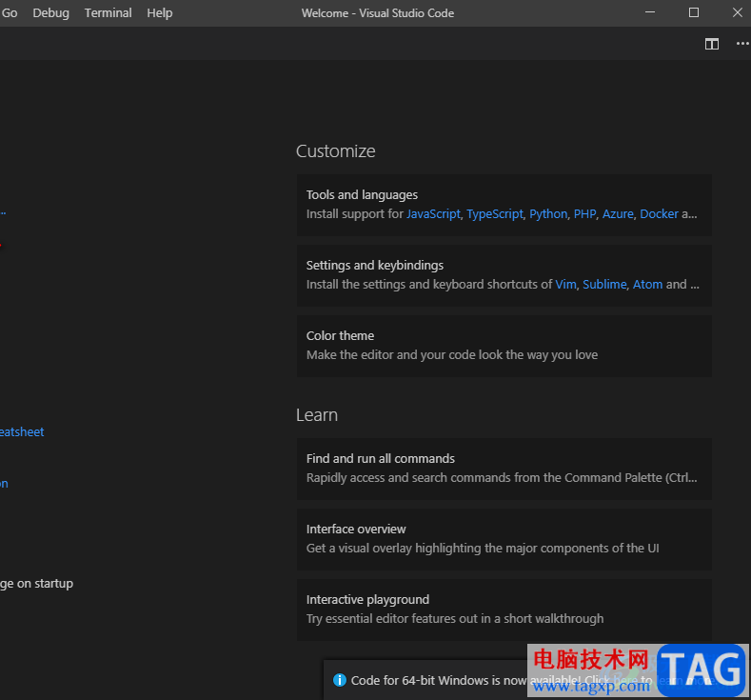Open the keyboard cheatsheet link
Screen dimensions: 751x700
(x=22, y=432)
